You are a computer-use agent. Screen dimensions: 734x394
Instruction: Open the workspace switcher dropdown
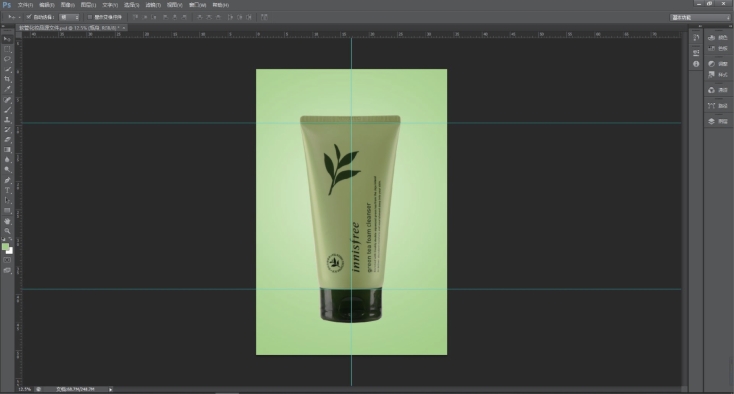700,17
